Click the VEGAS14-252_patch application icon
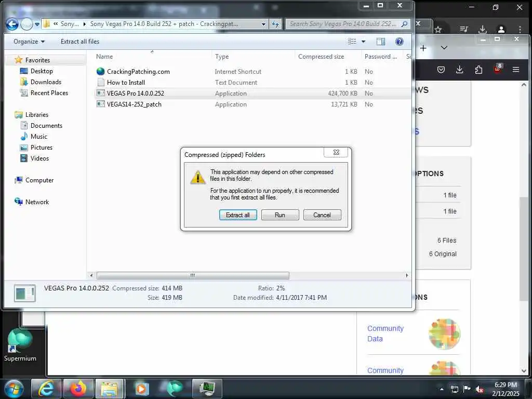Viewport: 532px width, 399px height. [x=100, y=104]
